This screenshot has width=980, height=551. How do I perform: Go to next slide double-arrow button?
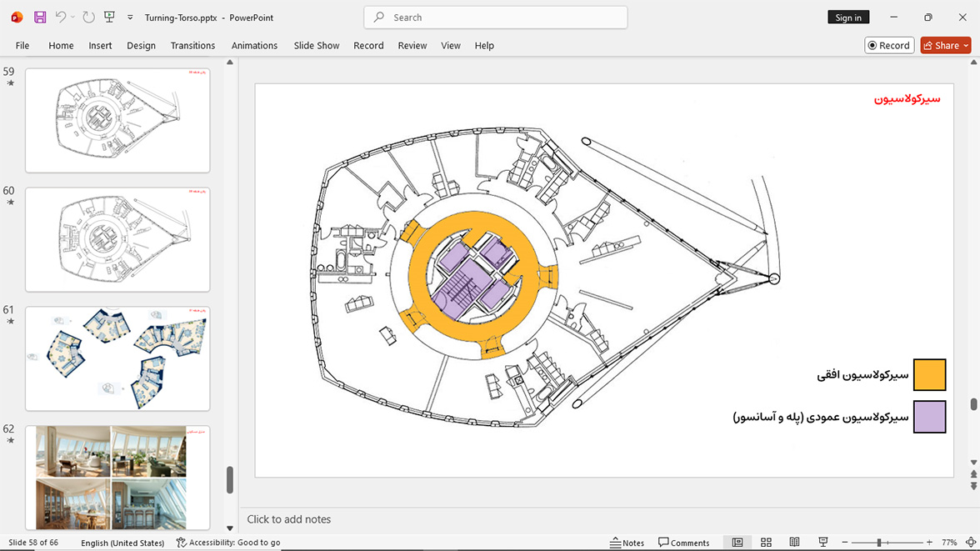point(973,486)
